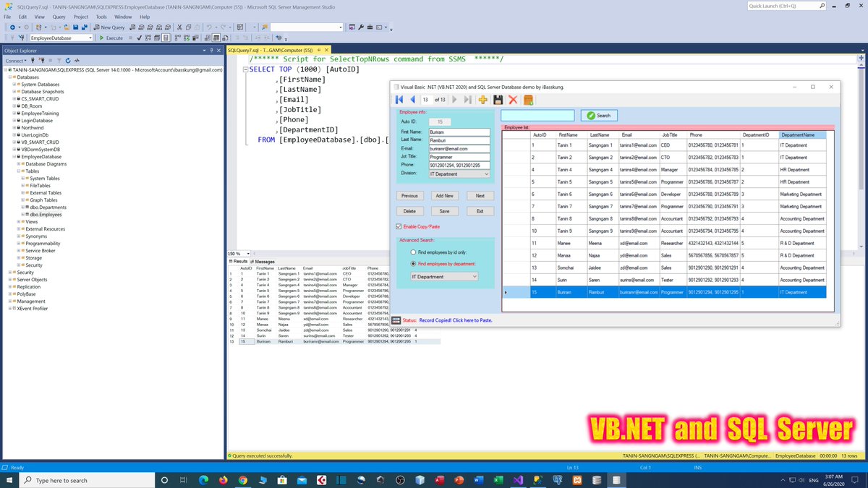The image size is (868, 488).
Task: Open EmployeeDatabase selector in SSMS toolbar
Action: (61, 38)
